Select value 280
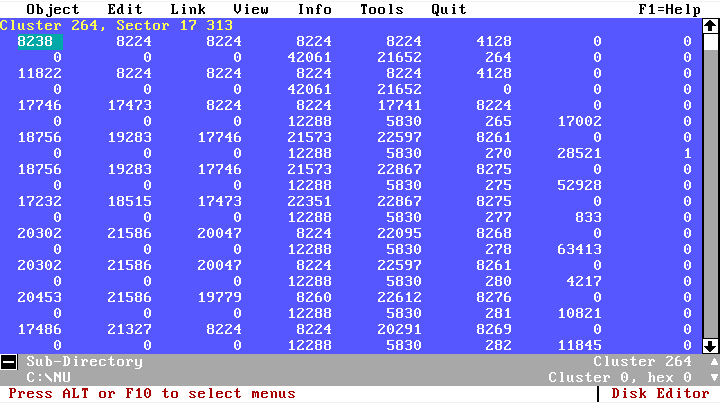Screen dimensions: 720x403 pyautogui.click(x=498, y=281)
